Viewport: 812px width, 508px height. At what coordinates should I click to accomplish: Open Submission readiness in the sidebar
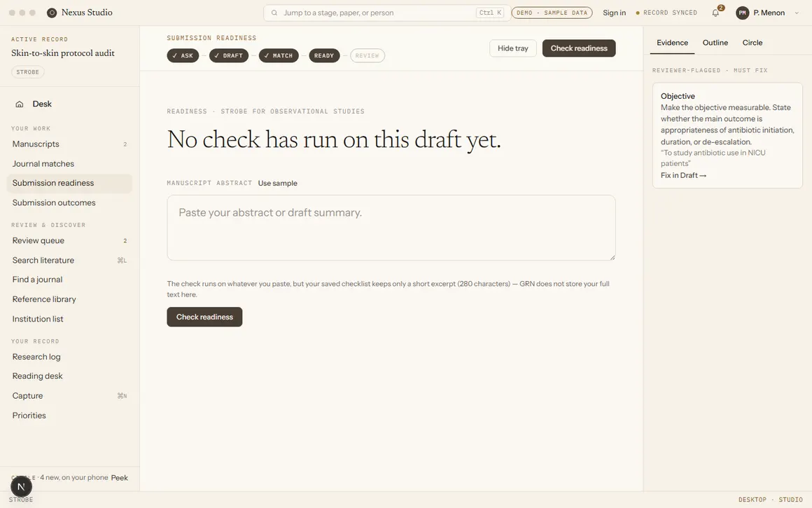69,183
